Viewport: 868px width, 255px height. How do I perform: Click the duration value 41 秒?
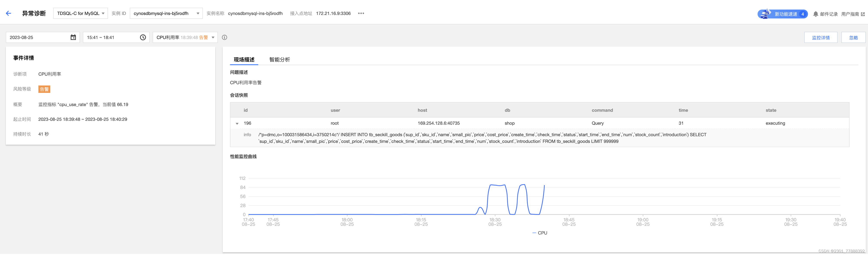(44, 134)
